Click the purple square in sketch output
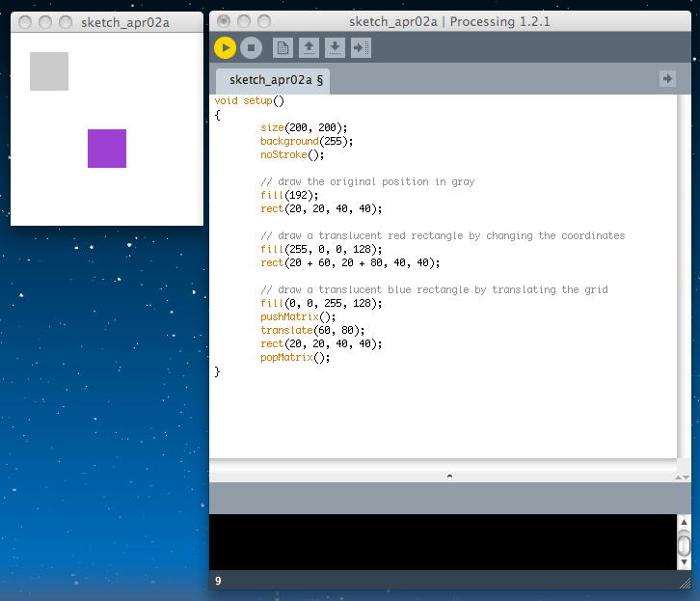The image size is (700, 601). coord(107,149)
